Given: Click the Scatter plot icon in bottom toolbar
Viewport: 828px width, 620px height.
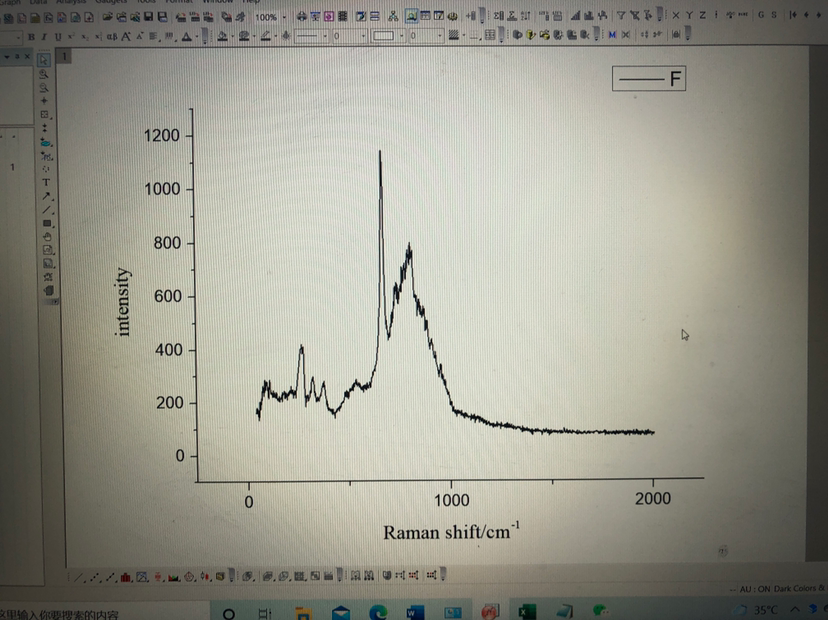Looking at the screenshot, I should (95, 577).
